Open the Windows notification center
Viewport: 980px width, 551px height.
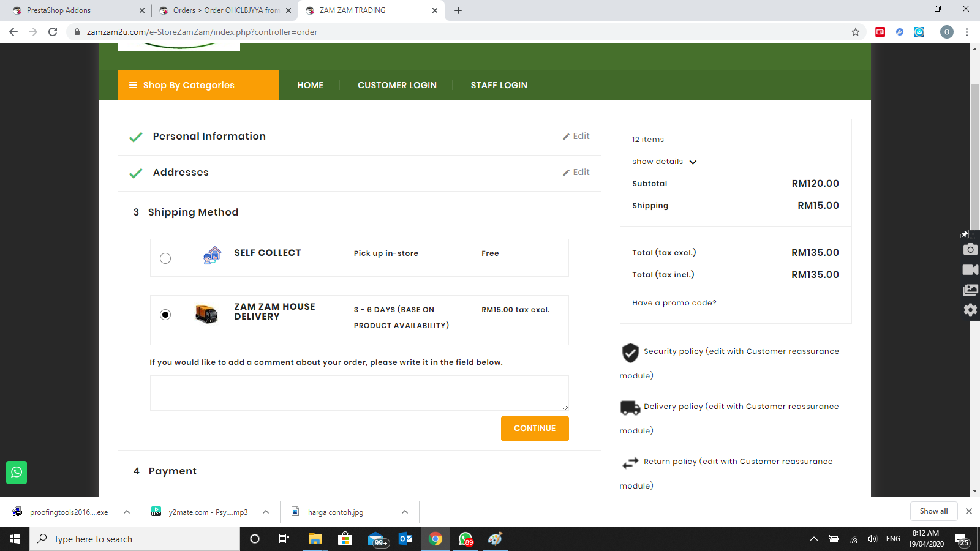click(x=962, y=539)
